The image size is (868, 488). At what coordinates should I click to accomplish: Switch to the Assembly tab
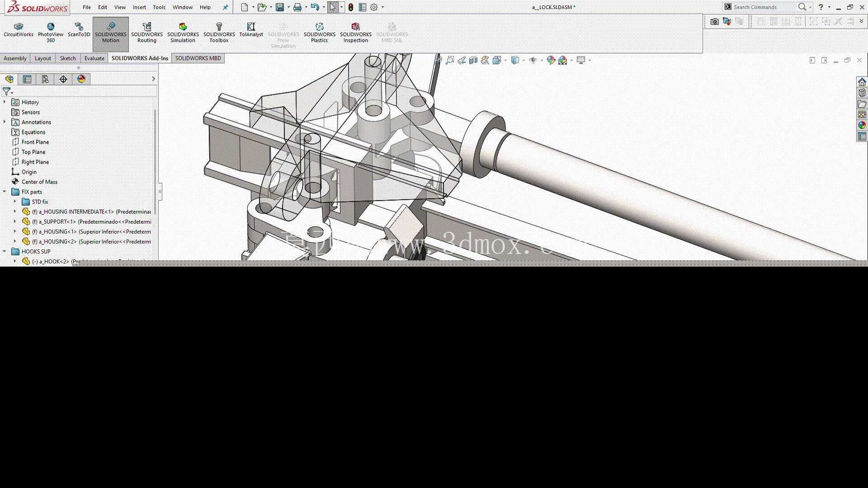15,58
